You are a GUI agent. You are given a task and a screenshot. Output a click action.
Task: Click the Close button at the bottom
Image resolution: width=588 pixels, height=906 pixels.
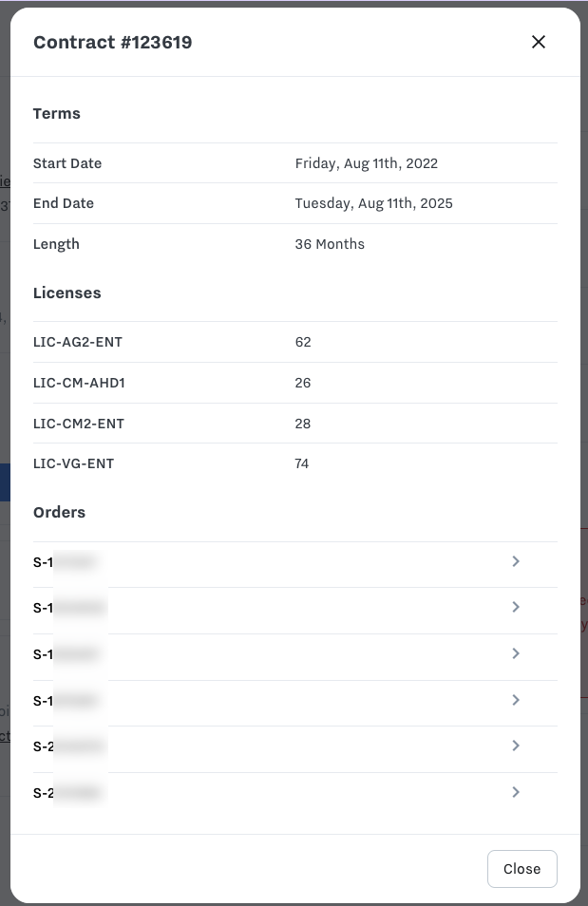(522, 869)
